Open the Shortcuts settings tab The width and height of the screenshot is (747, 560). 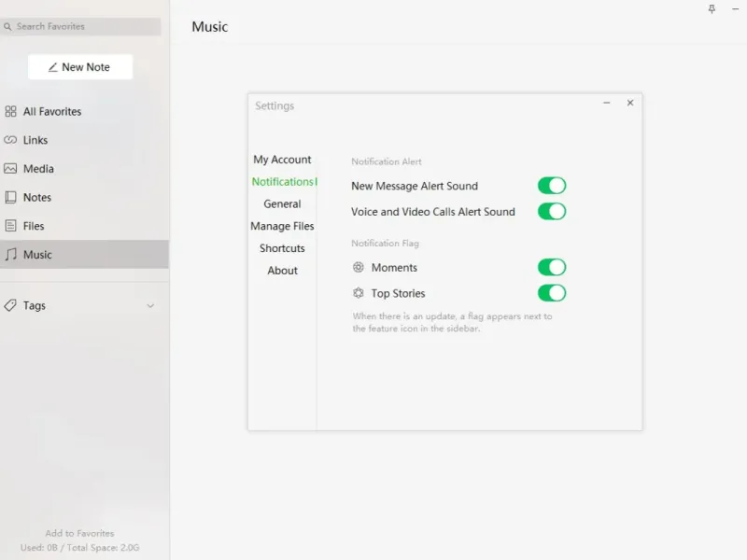click(282, 248)
